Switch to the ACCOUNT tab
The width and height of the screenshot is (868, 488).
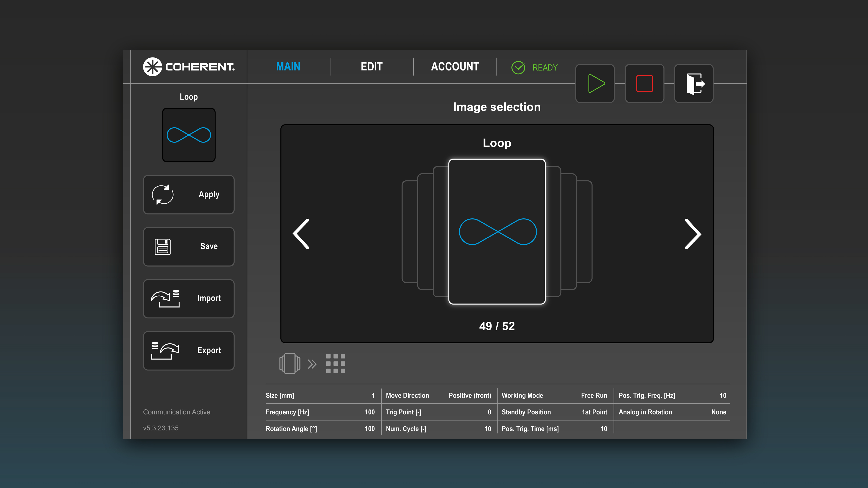tap(455, 67)
